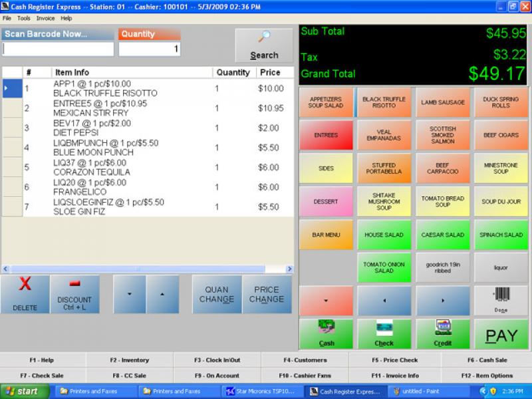Screen dimensions: 532x399
Task: Pay with the Check icon button
Action: [384, 334]
